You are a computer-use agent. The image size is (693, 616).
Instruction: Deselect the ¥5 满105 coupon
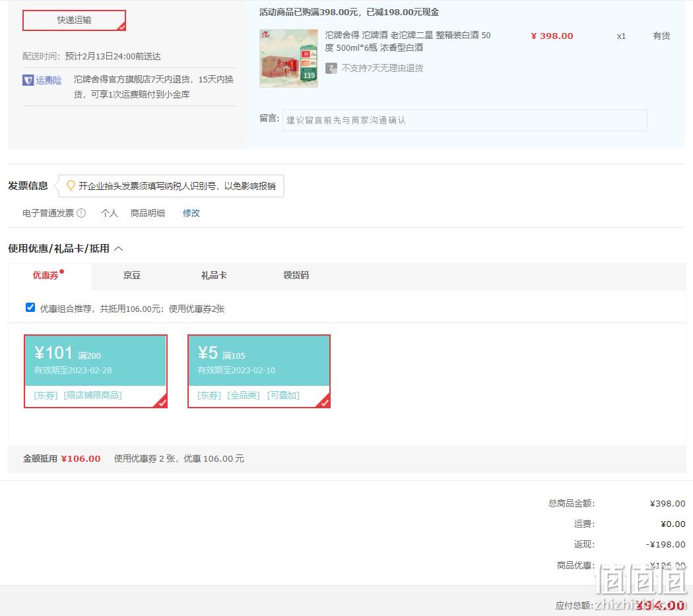pyautogui.click(x=259, y=371)
